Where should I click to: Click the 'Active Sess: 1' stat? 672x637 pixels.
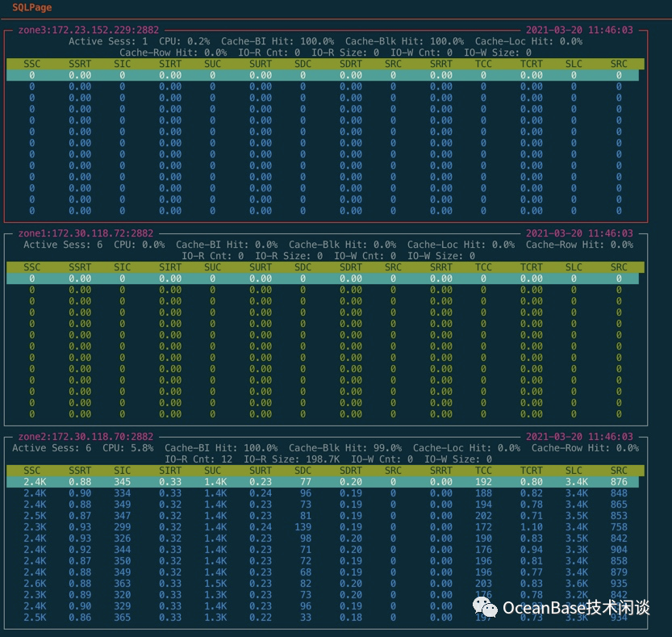coord(108,41)
